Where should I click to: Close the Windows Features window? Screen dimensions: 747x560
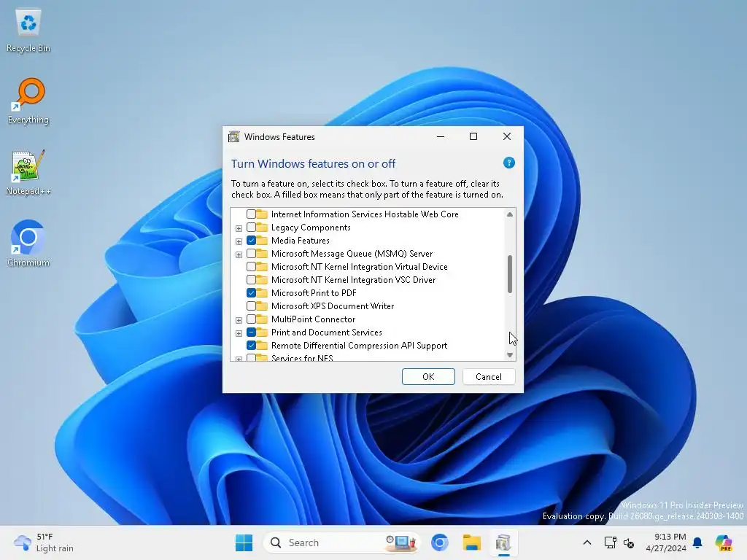tap(507, 136)
